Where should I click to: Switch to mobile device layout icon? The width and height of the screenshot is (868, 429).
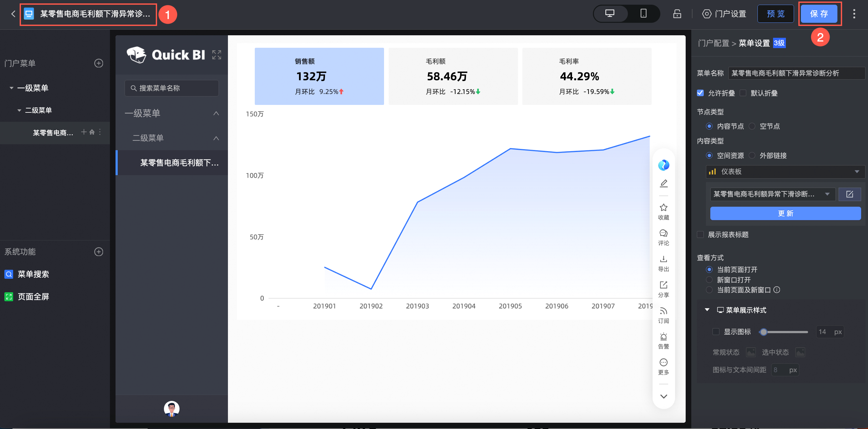click(x=643, y=13)
